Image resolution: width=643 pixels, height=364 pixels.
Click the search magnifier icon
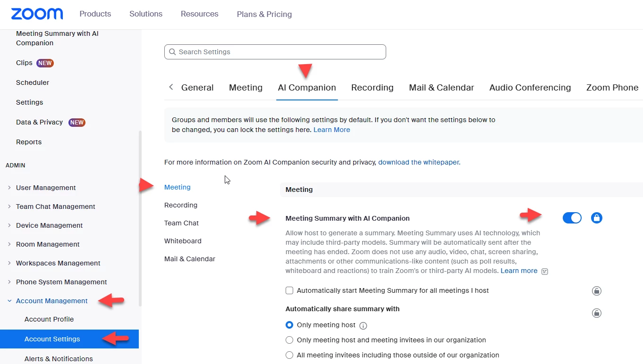click(x=172, y=52)
